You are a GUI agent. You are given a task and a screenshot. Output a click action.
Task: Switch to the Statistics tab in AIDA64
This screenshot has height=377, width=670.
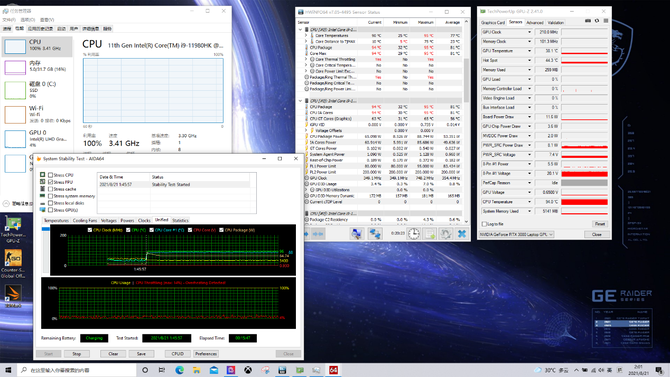[x=180, y=221]
